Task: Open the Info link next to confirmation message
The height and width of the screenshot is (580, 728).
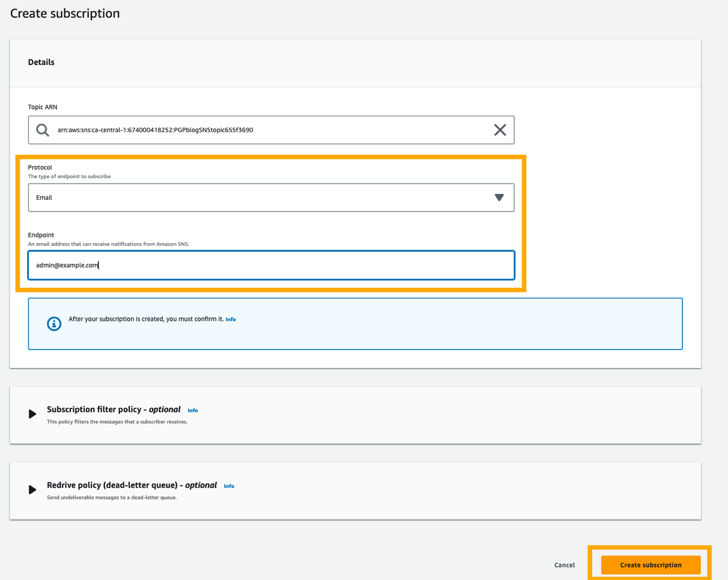Action: coord(230,319)
